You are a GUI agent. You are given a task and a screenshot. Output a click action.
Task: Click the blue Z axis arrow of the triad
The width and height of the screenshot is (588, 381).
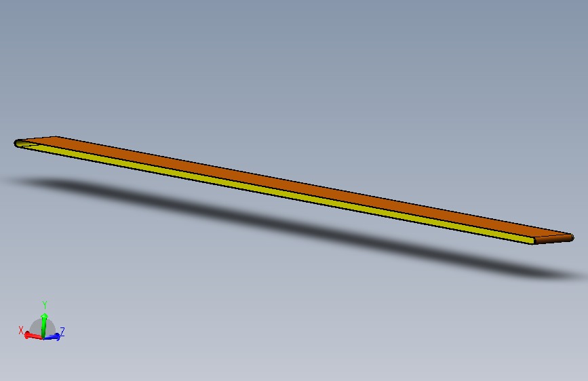point(52,337)
